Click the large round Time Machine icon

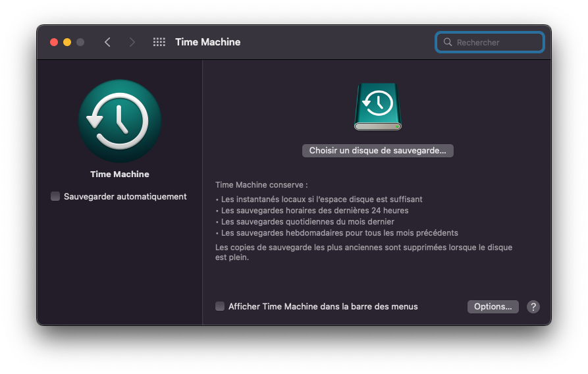(x=120, y=120)
